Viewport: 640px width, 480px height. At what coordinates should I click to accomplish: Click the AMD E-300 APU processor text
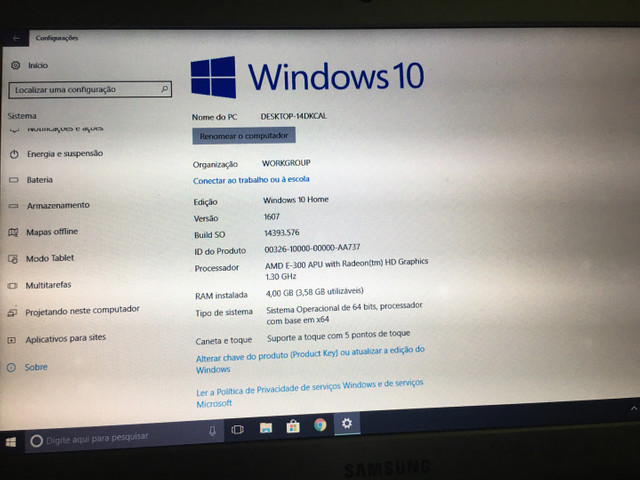347,269
